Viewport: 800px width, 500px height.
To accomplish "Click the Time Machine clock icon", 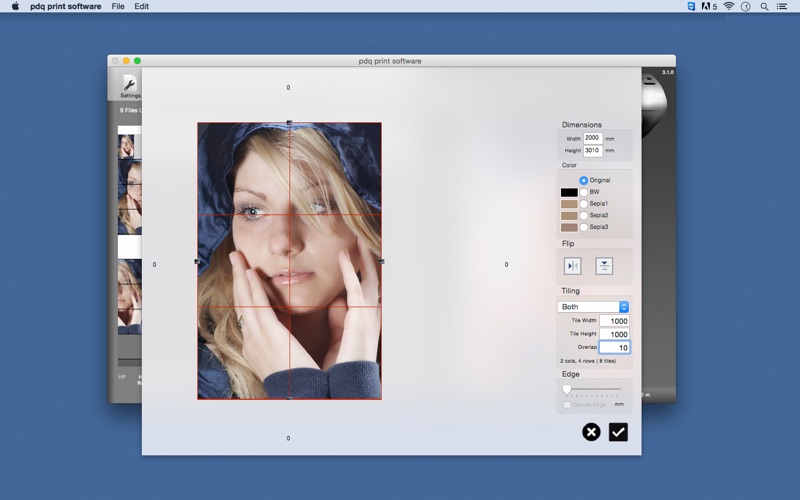I will pyautogui.click(x=745, y=6).
